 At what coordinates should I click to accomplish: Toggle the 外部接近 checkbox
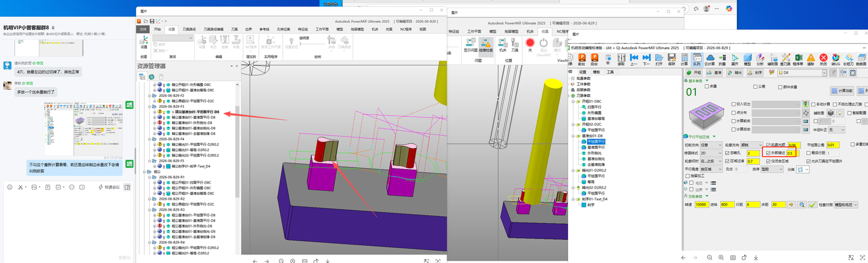(x=768, y=153)
